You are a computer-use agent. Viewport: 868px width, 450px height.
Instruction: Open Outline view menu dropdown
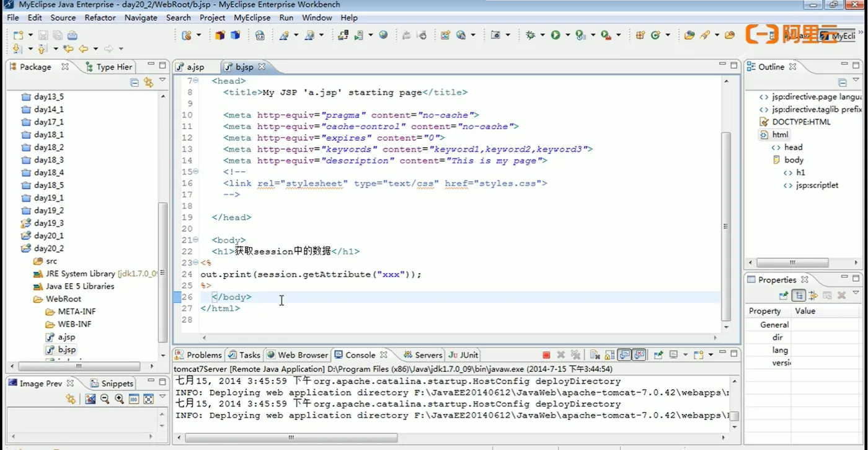[x=856, y=81]
